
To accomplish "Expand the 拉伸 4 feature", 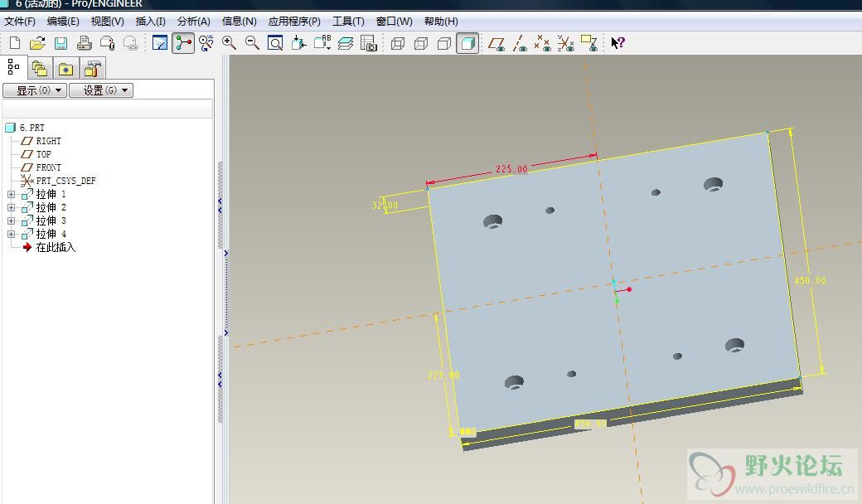I will coord(11,234).
